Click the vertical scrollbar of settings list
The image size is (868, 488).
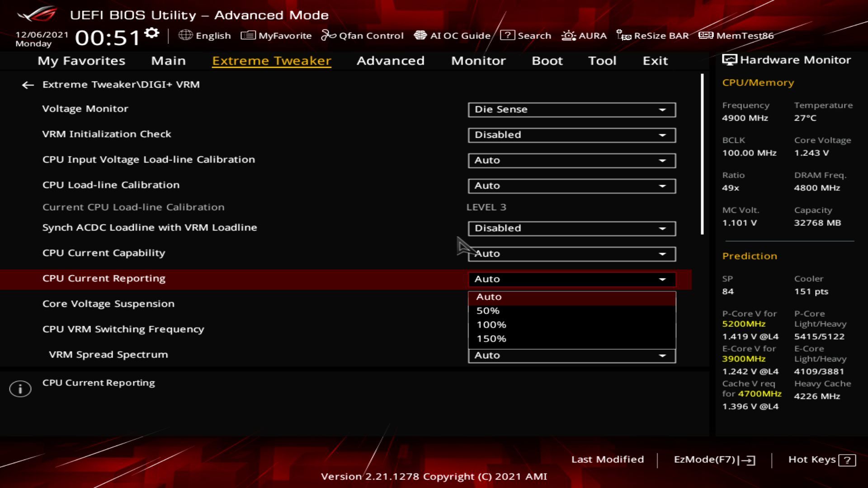[x=702, y=154]
